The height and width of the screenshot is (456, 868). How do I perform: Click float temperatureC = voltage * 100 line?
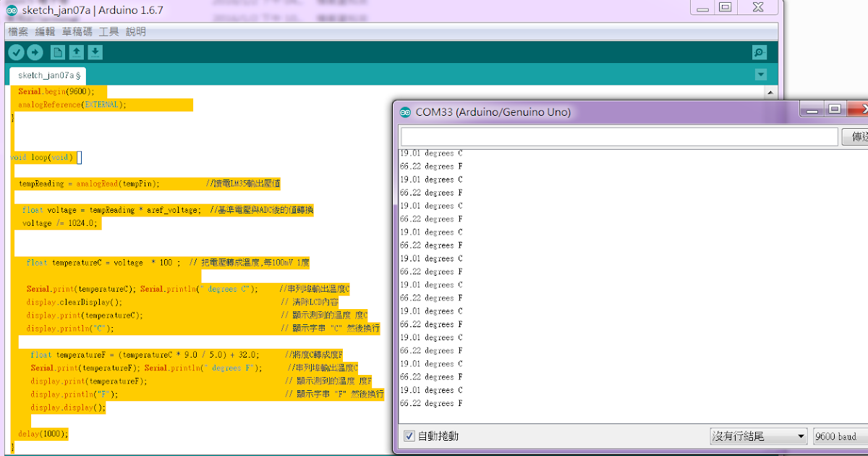(103, 263)
